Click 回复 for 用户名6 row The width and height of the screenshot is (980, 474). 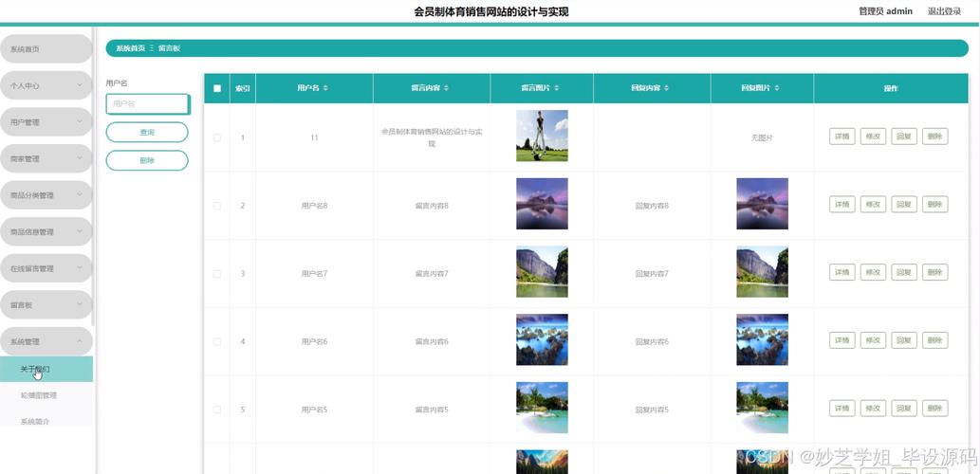tap(904, 340)
